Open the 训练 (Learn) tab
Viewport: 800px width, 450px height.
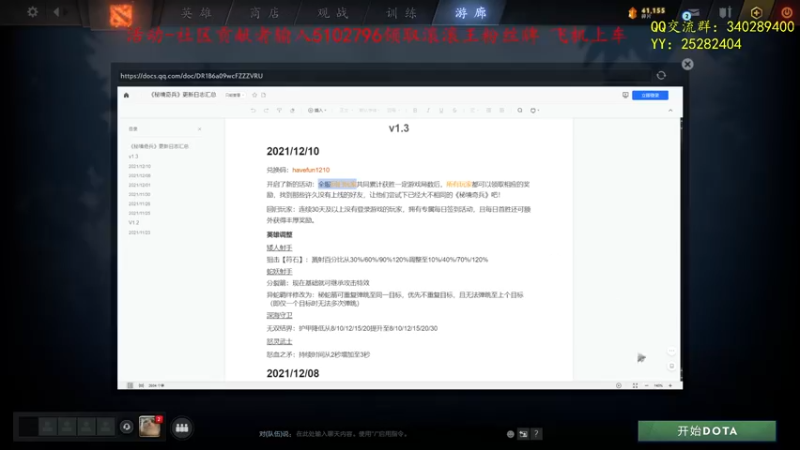click(x=401, y=13)
